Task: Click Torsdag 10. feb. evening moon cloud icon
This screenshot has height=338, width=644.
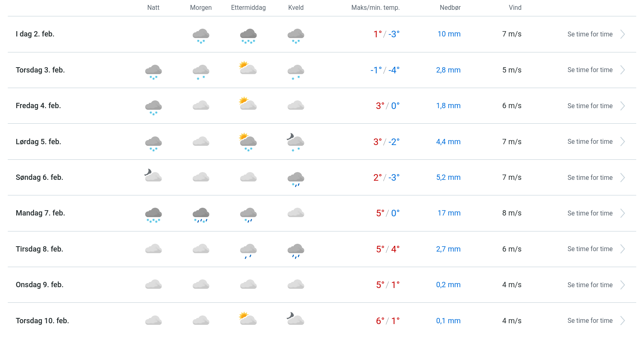Action: tap(295, 318)
